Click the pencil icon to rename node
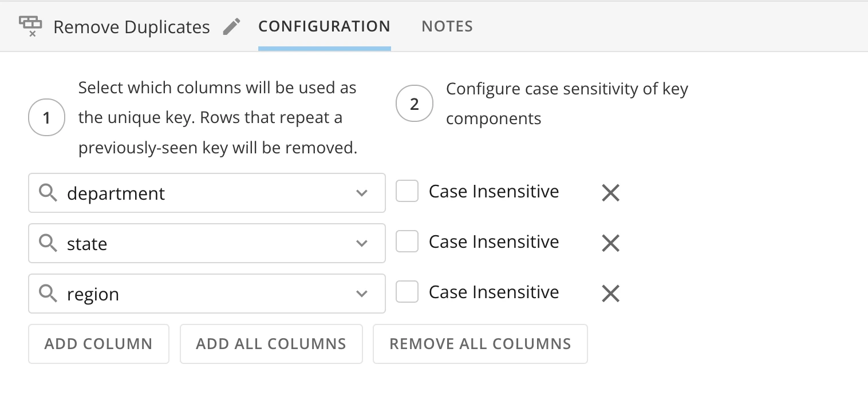 [x=232, y=26]
